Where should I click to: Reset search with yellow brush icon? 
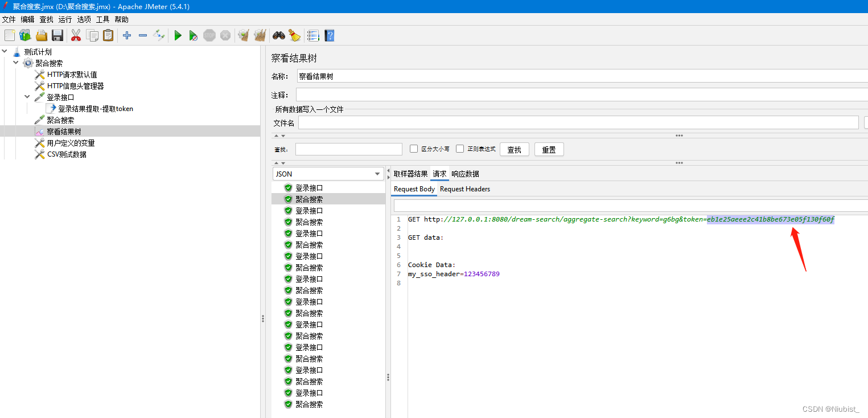pos(294,35)
